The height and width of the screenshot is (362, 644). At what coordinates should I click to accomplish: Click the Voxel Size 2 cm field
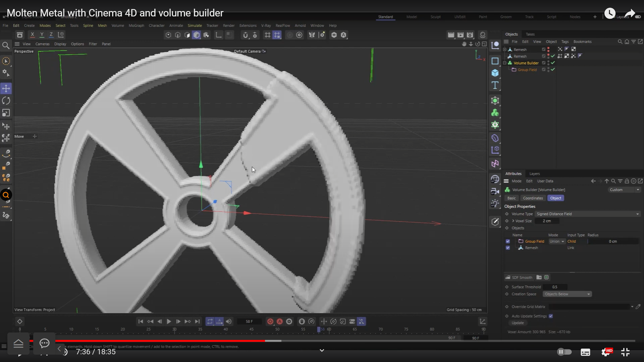547,221
